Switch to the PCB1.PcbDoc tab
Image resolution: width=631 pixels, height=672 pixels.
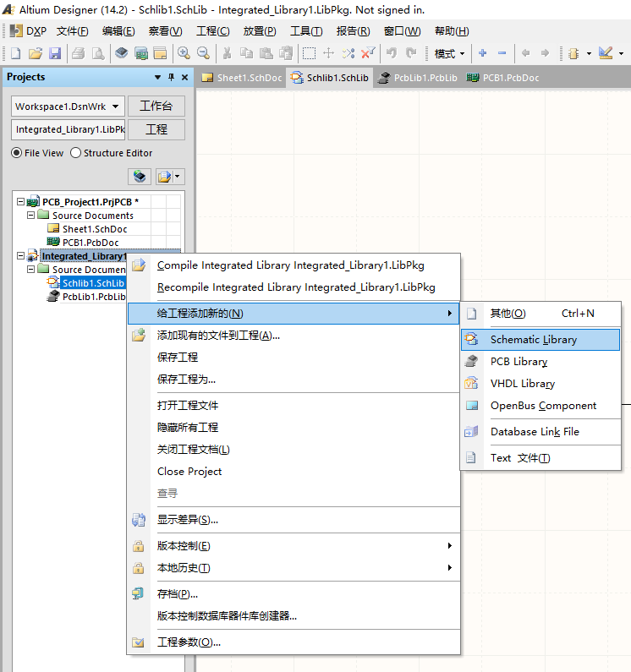502,78
